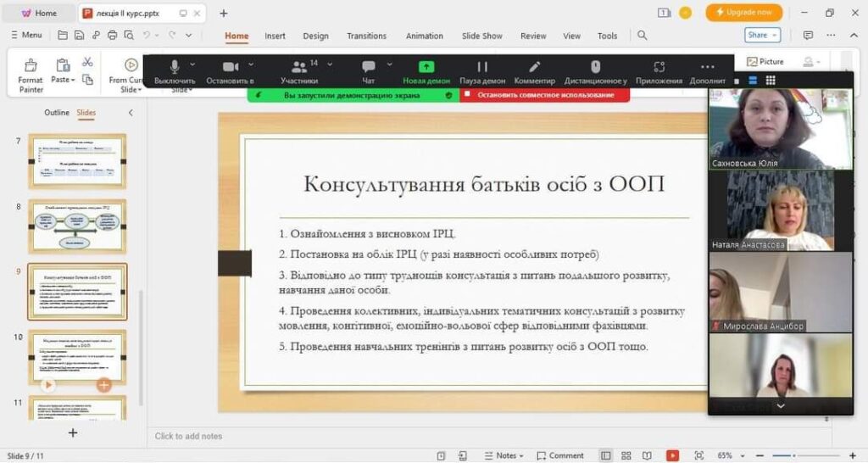Select slide 10 thumbnail

coord(77,358)
